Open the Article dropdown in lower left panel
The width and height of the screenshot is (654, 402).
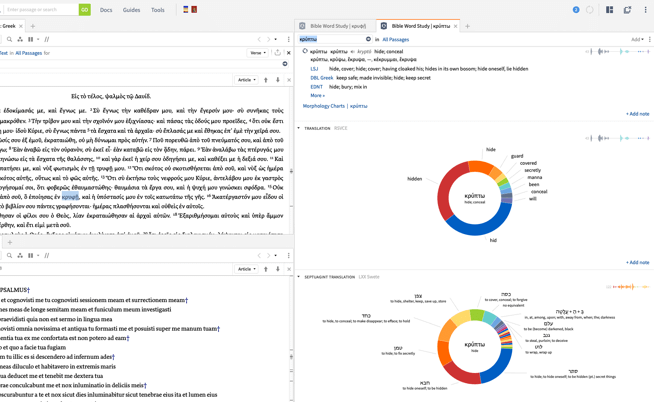pyautogui.click(x=247, y=269)
